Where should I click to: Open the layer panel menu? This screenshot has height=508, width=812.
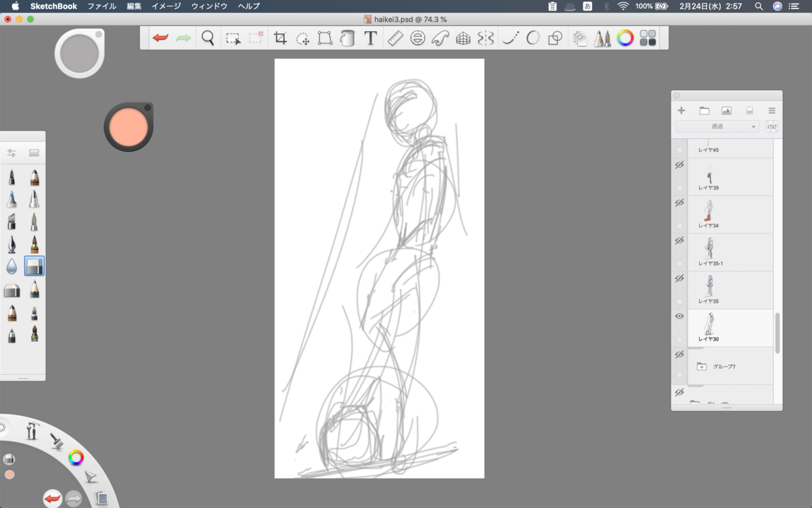point(771,110)
